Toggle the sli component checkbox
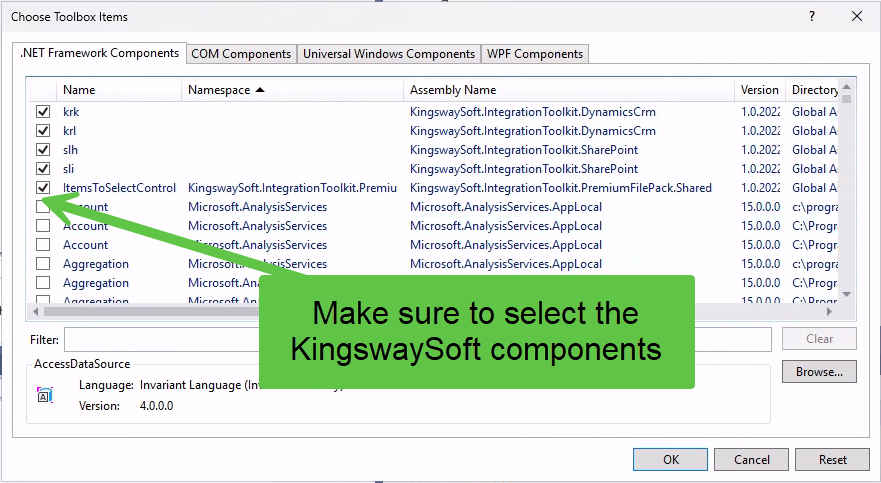The image size is (881, 483). click(x=43, y=168)
